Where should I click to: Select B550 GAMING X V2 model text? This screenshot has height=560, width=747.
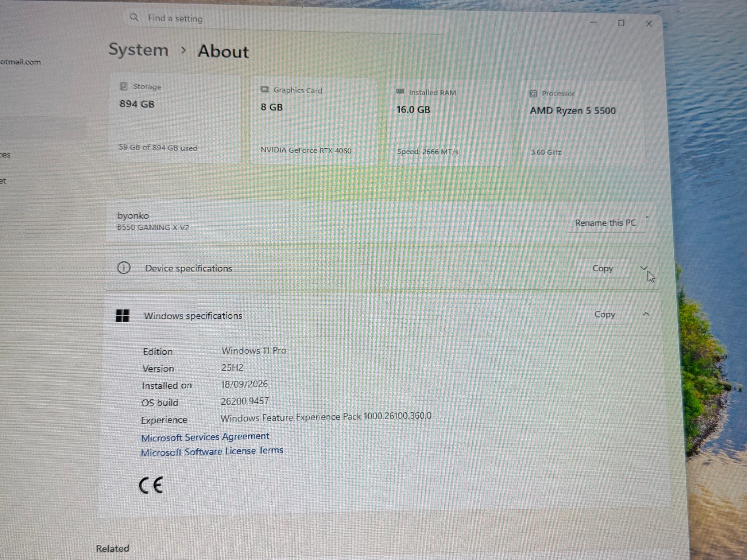[x=153, y=227]
